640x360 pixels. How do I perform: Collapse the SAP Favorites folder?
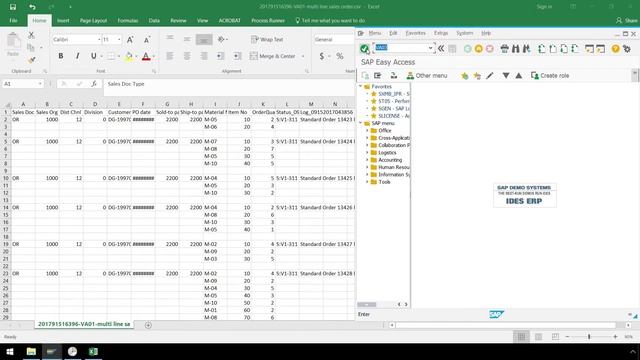click(x=361, y=87)
